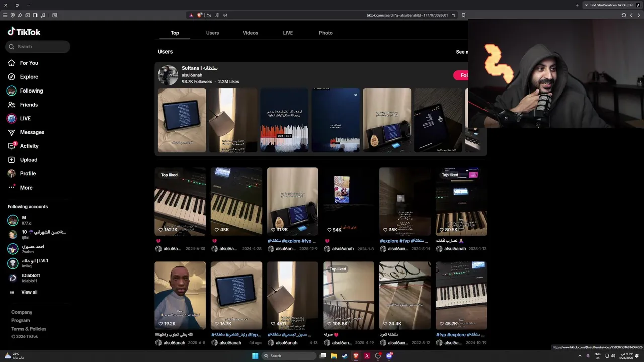Screen dimensions: 644x362
Task: Click the browser address bar URL
Action: point(407,15)
